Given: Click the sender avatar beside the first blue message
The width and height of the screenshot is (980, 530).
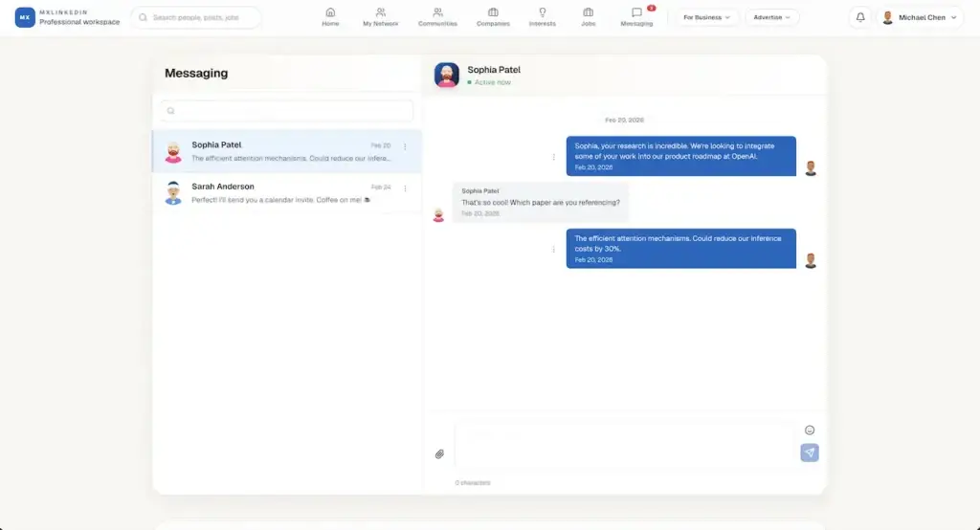Looking at the screenshot, I should pos(811,168).
